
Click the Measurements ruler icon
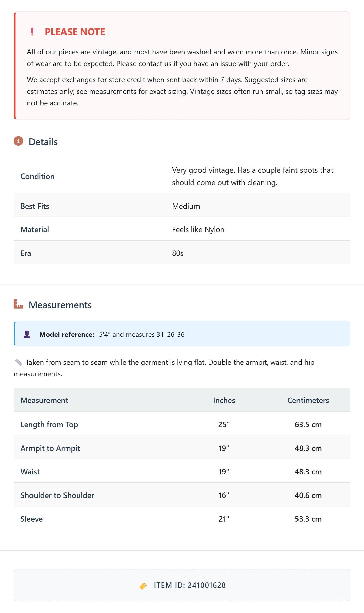coord(18,304)
